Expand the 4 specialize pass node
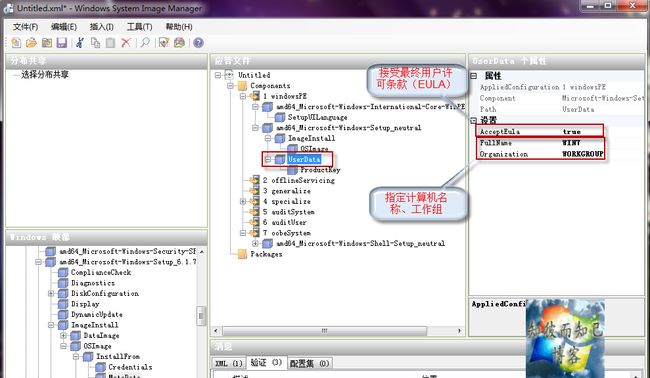The width and height of the screenshot is (650, 378). [x=243, y=201]
